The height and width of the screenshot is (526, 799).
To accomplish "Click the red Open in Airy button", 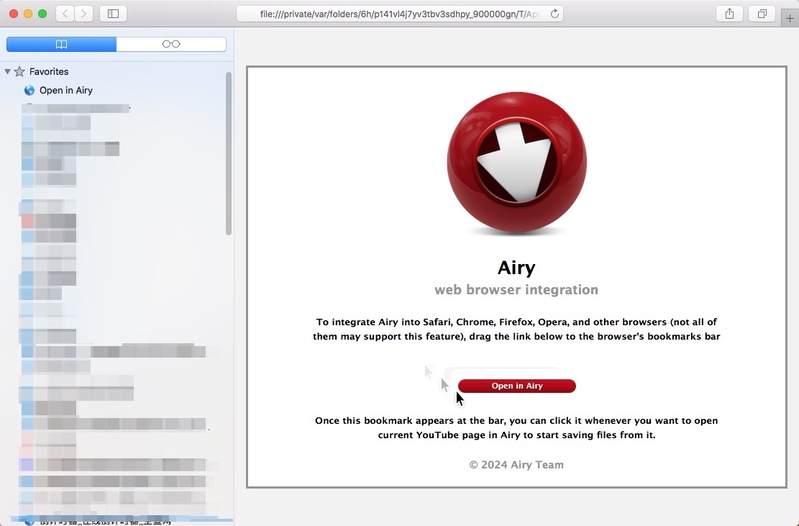I will click(x=517, y=386).
